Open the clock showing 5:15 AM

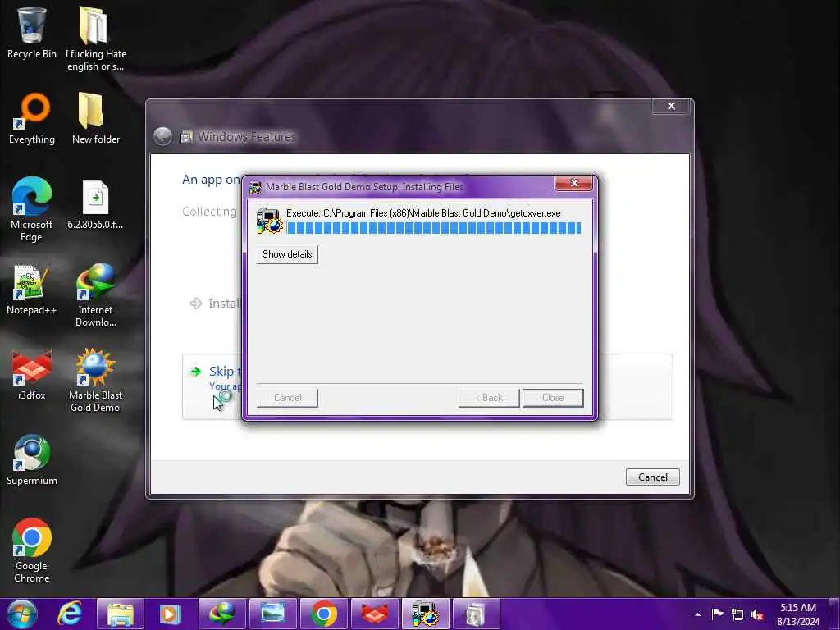[798, 614]
